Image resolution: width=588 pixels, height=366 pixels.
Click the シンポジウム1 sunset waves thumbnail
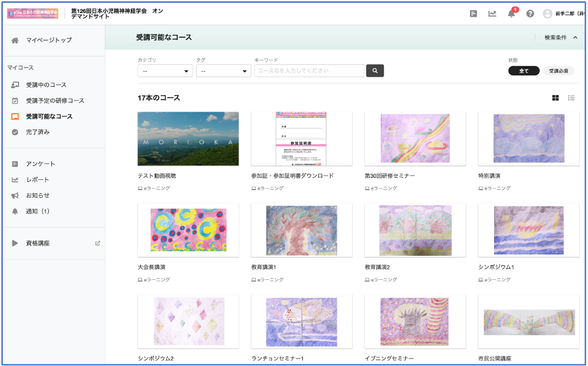pos(529,230)
